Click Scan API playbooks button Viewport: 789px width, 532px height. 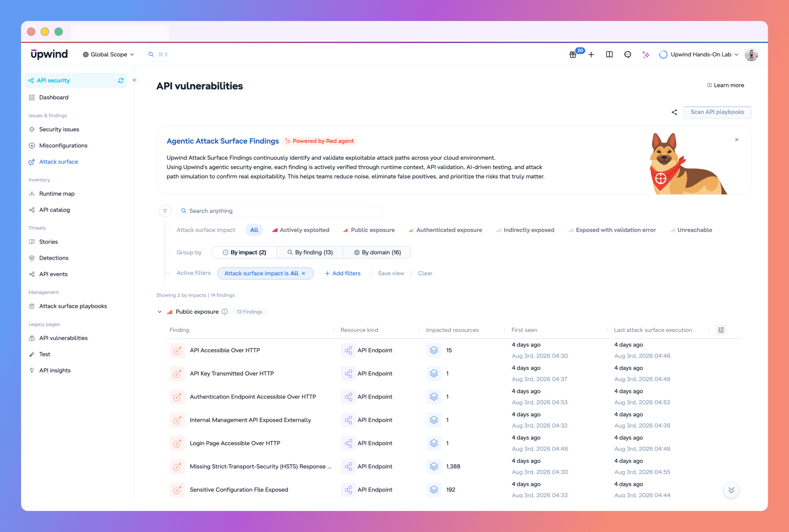[x=717, y=112]
